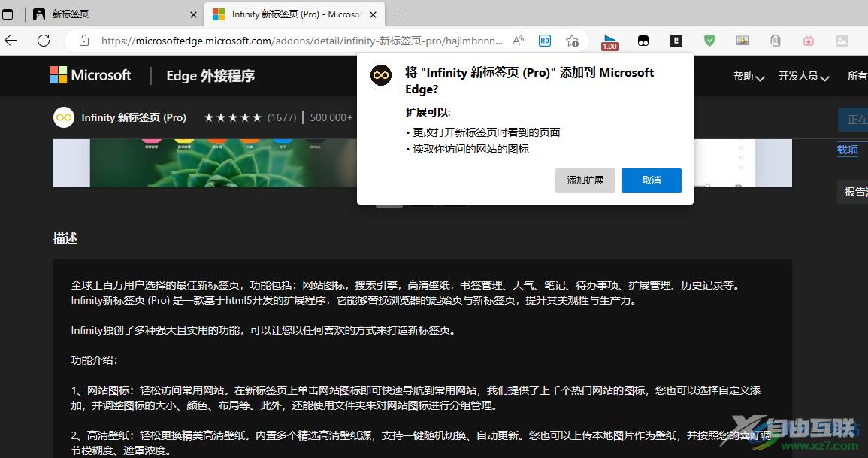This screenshot has height=458, width=868.
Task: Click the Infinity logo in the dialog
Action: [x=381, y=75]
